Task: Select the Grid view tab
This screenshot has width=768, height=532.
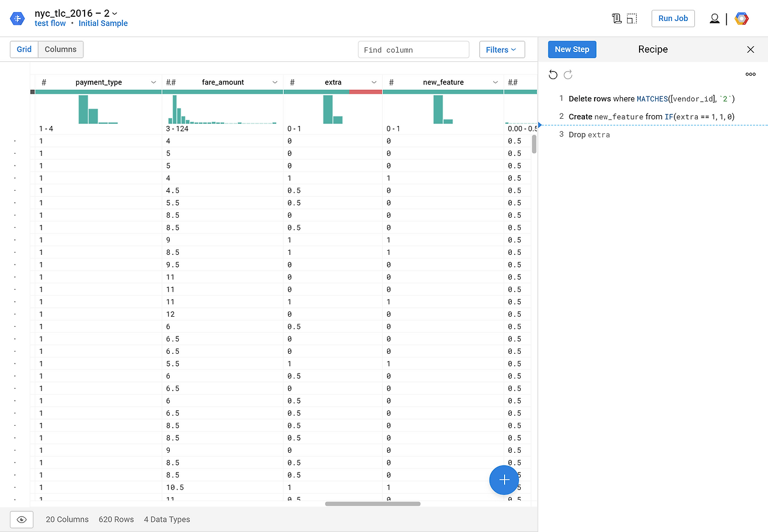Action: click(23, 49)
